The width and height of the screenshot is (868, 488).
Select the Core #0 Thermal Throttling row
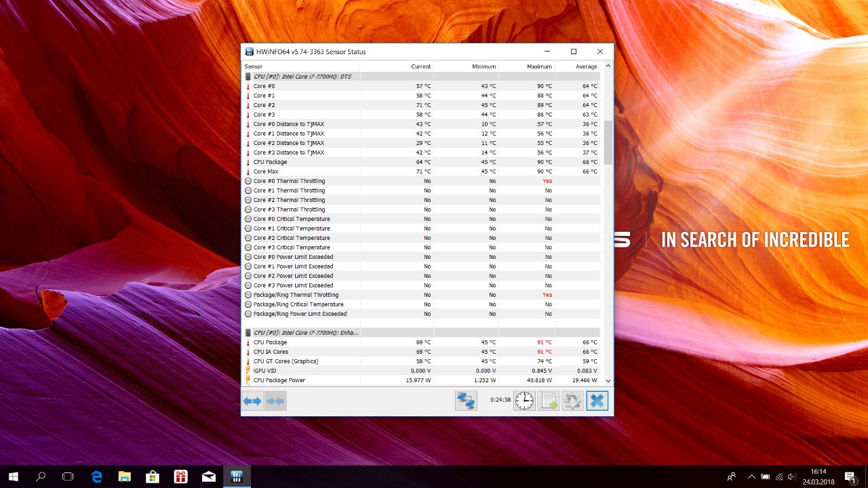pos(289,181)
